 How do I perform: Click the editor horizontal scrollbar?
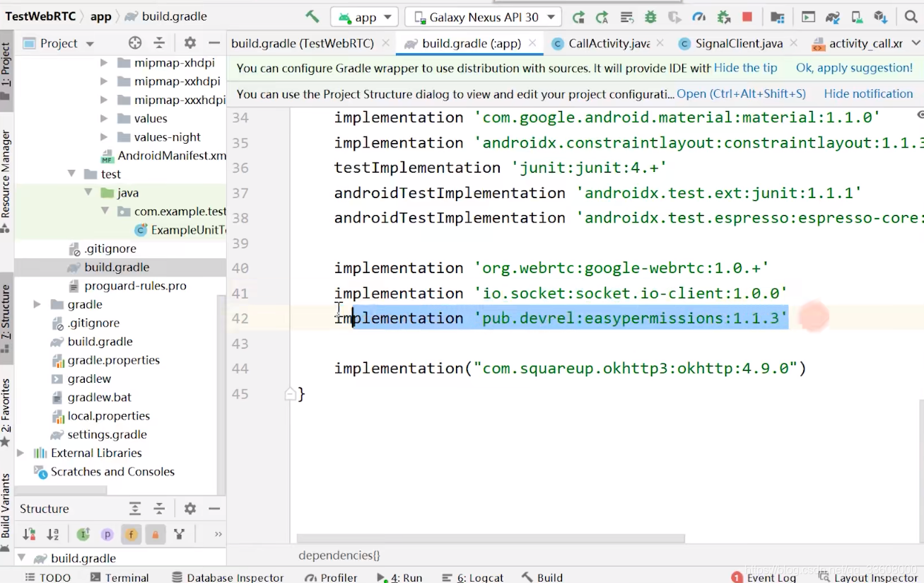(x=491, y=538)
